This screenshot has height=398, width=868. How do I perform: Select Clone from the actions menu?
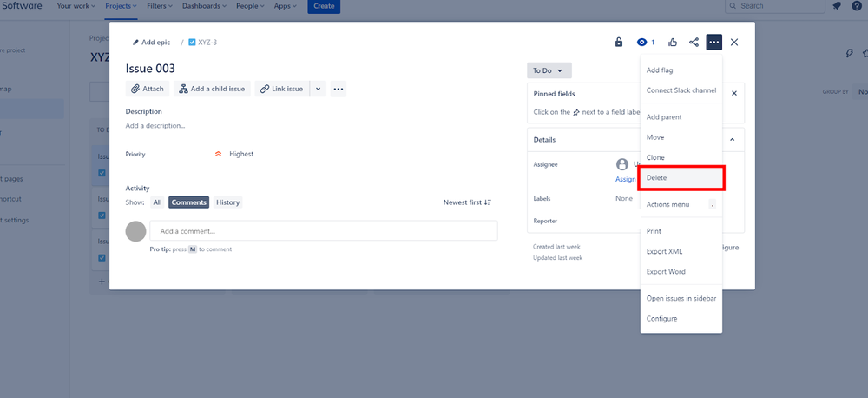[x=681, y=157]
